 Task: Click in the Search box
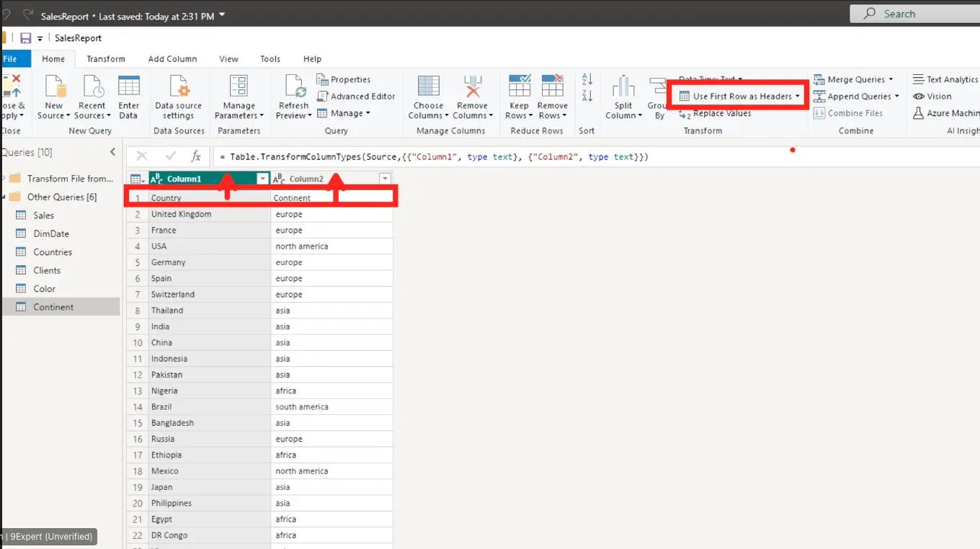click(915, 14)
